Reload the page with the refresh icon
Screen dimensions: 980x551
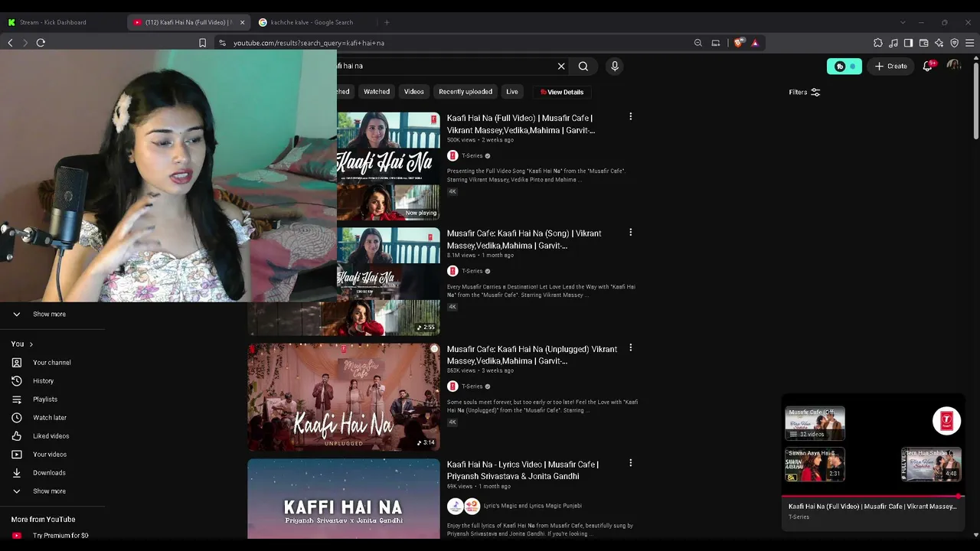(41, 43)
